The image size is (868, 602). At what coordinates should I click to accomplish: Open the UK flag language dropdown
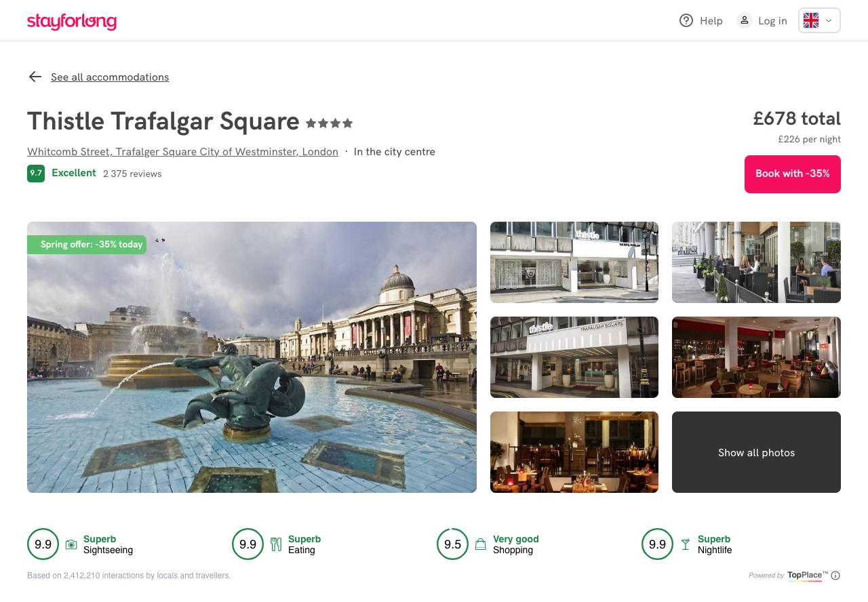pyautogui.click(x=819, y=20)
